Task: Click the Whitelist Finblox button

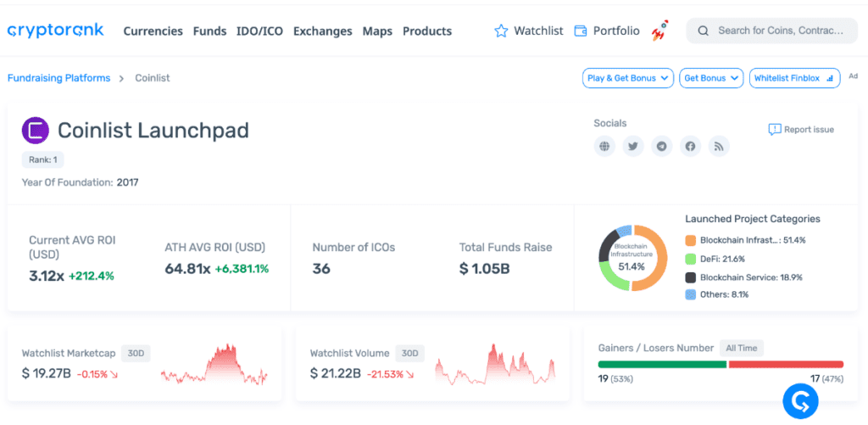Action: tap(794, 78)
